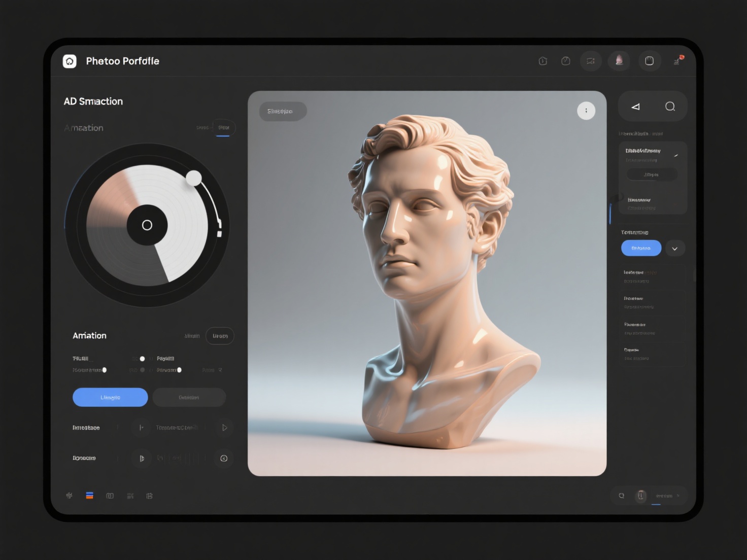Click the three-dot menu icon on the canvas
This screenshot has height=560, width=747.
coord(586,110)
